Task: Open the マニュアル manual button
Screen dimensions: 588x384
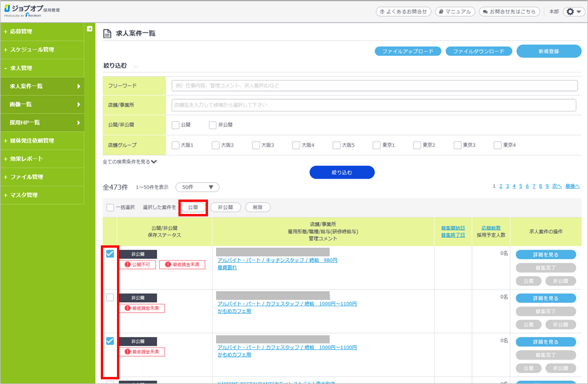Action: tap(455, 12)
